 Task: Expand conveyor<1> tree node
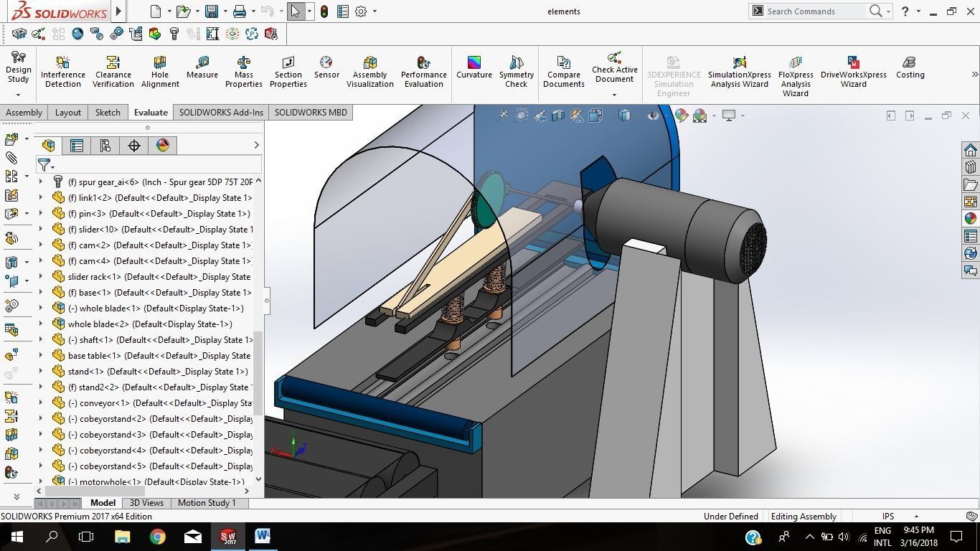(x=41, y=403)
